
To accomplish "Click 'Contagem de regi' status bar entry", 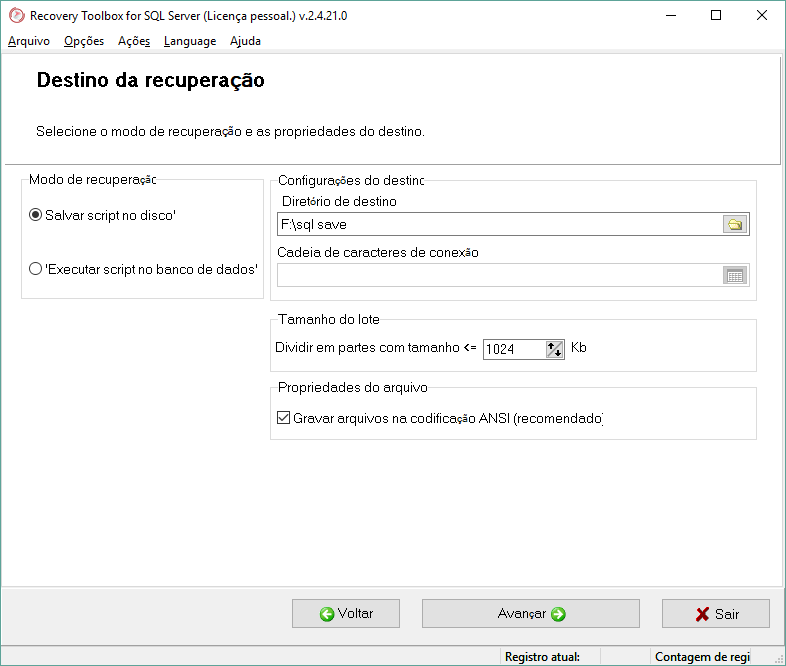I will [702, 656].
